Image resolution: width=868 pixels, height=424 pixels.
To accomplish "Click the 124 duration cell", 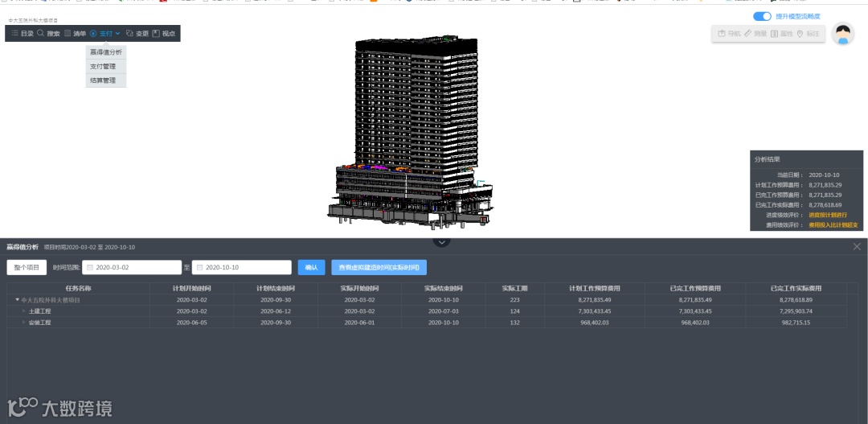I will point(515,311).
